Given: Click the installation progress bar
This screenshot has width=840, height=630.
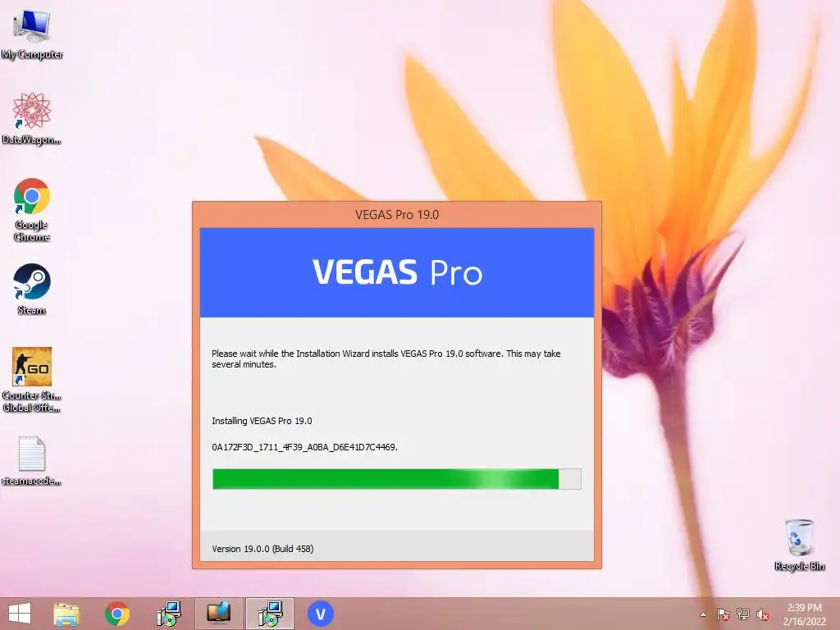Looking at the screenshot, I should tap(397, 479).
